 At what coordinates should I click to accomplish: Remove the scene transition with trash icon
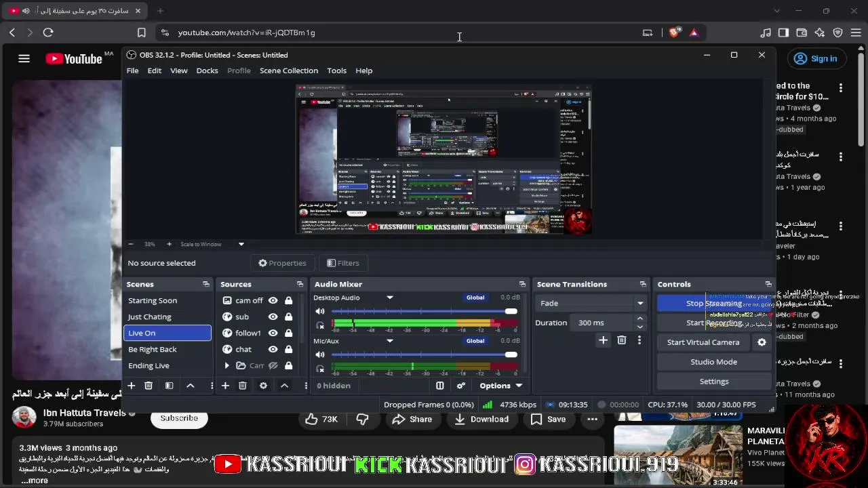[622, 340]
